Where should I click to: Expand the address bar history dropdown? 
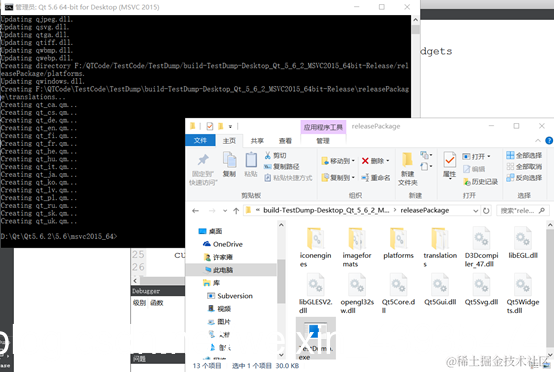tap(476, 211)
